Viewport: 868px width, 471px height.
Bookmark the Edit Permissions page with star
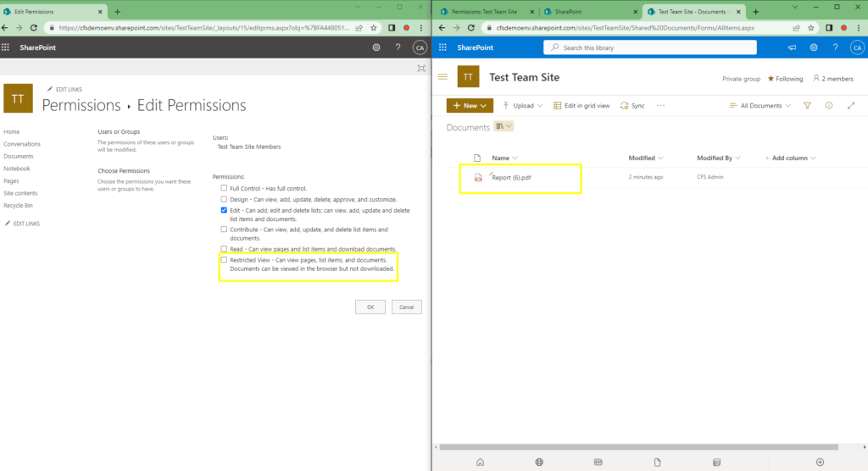point(374,28)
